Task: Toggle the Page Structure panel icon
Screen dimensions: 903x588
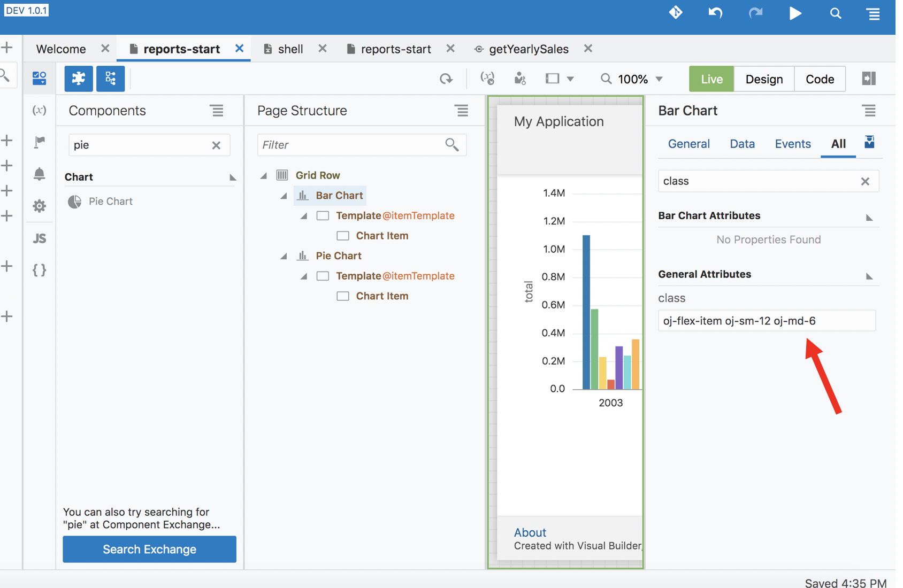Action: 111,79
